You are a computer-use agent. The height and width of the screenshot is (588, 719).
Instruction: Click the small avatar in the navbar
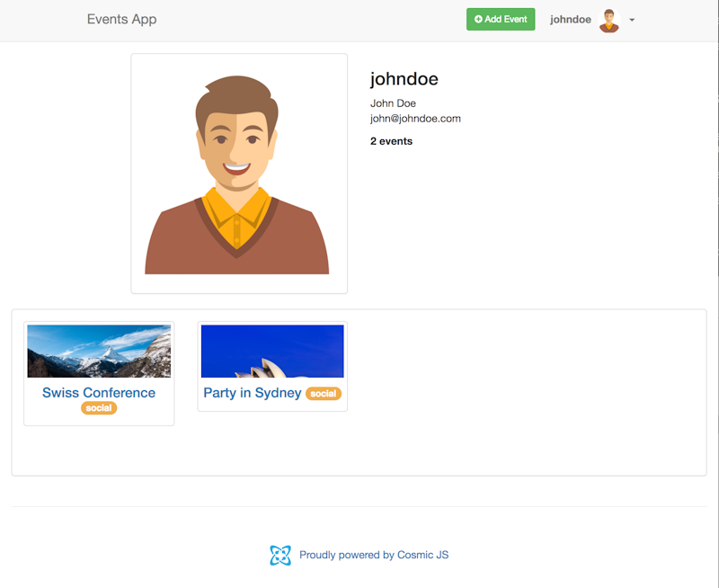(x=609, y=21)
